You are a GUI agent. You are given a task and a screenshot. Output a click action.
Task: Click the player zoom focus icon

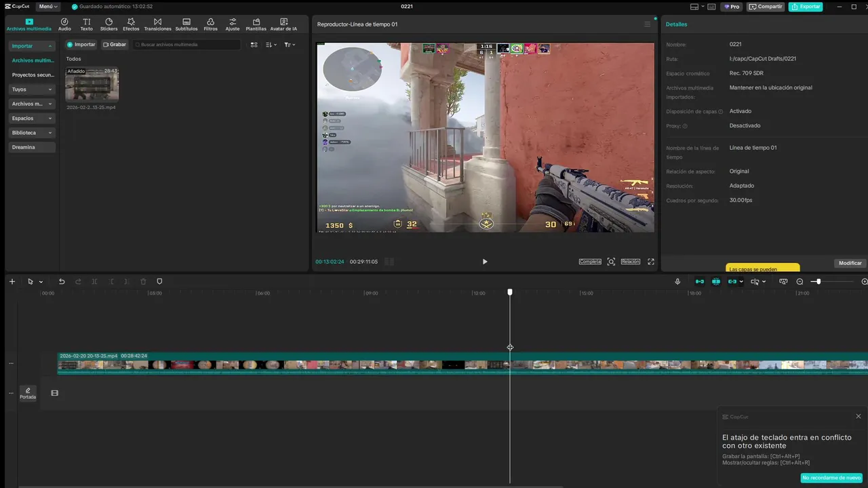pyautogui.click(x=611, y=262)
